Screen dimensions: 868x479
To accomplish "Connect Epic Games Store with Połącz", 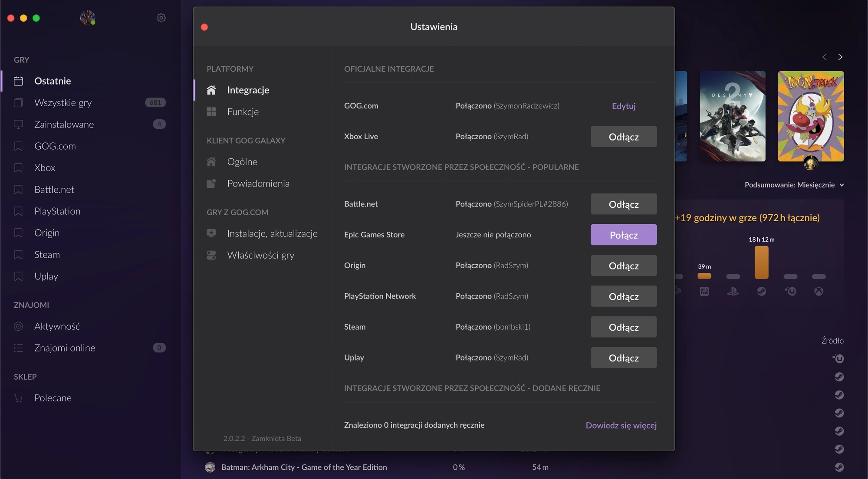I will click(x=624, y=235).
